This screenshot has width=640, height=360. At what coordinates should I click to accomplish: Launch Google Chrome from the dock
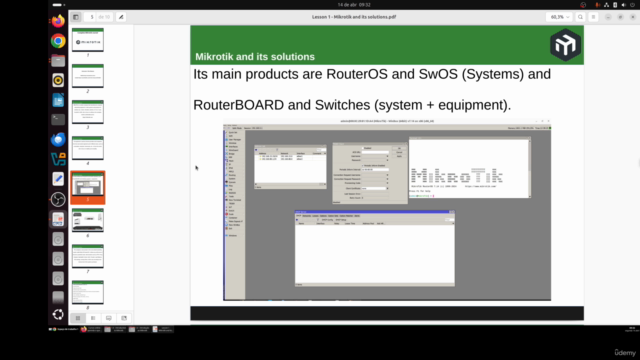click(58, 41)
